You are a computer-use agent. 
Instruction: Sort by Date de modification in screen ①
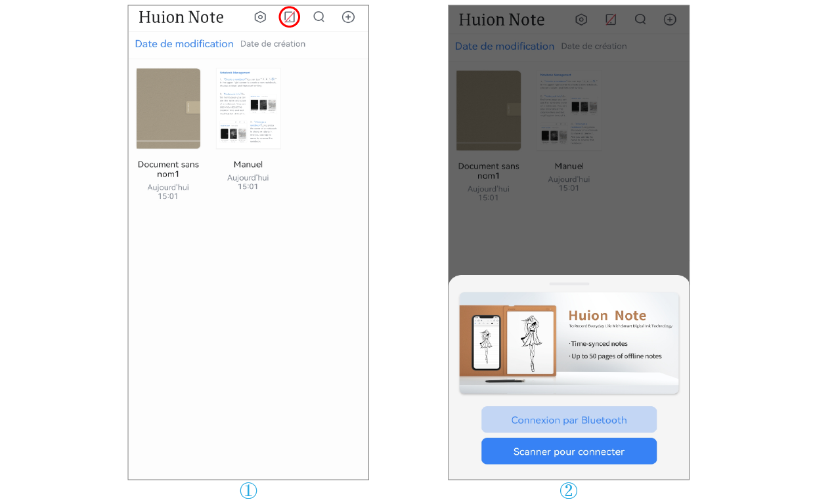point(184,44)
